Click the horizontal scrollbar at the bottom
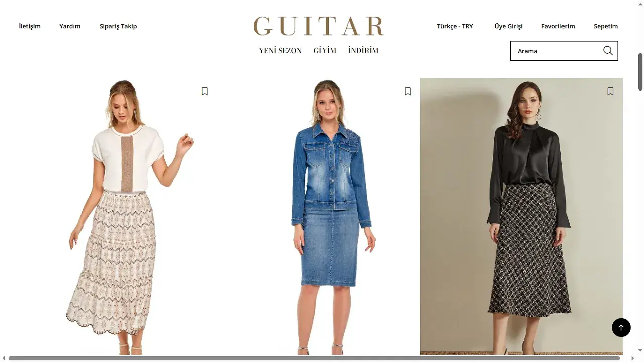The height and width of the screenshot is (362, 644). point(314,358)
